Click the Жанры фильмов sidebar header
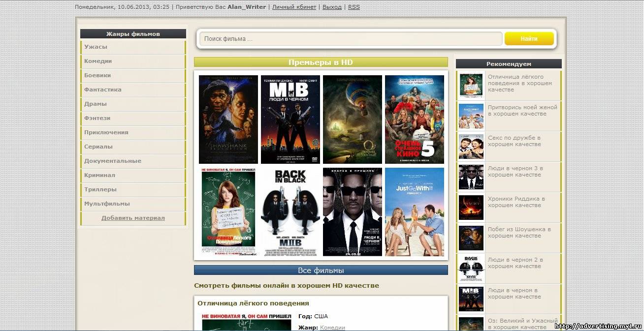 click(133, 34)
